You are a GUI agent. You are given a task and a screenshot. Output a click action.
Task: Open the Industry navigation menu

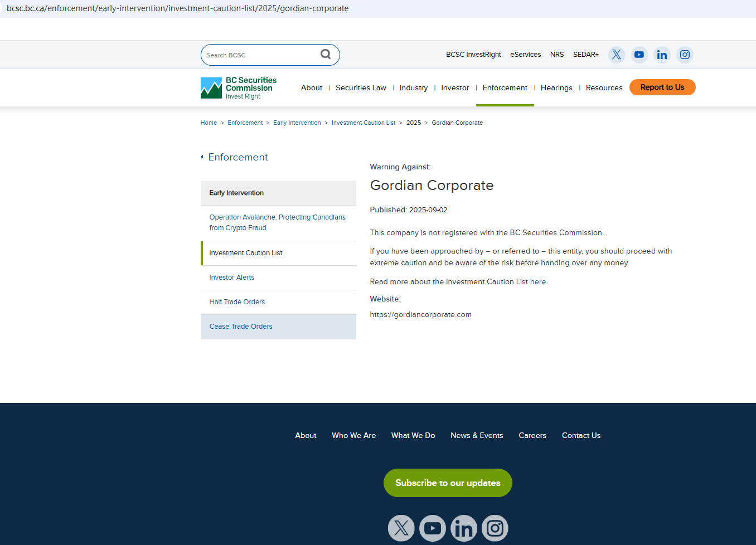(414, 88)
